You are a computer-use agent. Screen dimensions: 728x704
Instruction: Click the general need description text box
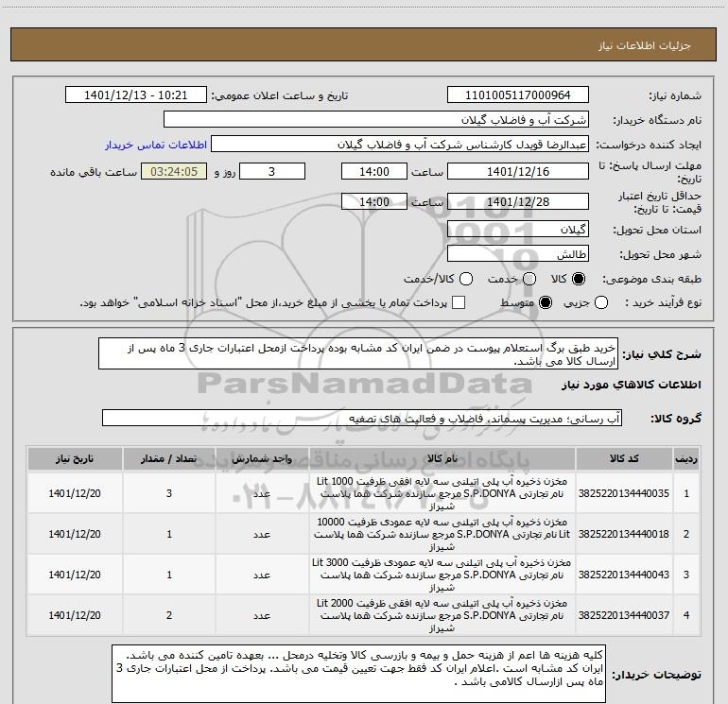[358, 354]
